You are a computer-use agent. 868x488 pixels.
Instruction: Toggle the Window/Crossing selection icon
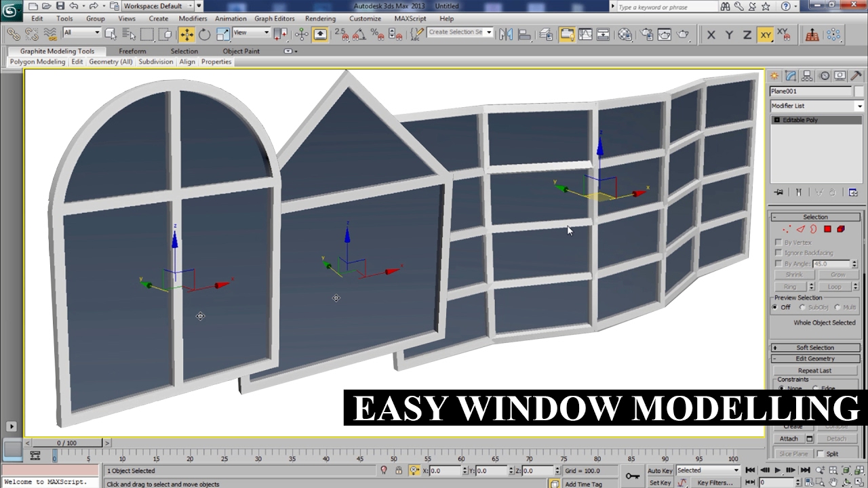[165, 35]
